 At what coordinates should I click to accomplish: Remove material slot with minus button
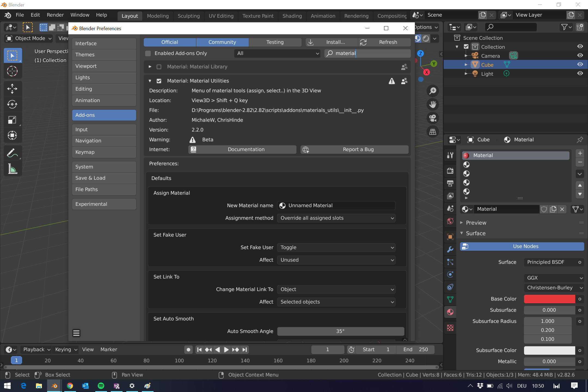pyautogui.click(x=580, y=162)
